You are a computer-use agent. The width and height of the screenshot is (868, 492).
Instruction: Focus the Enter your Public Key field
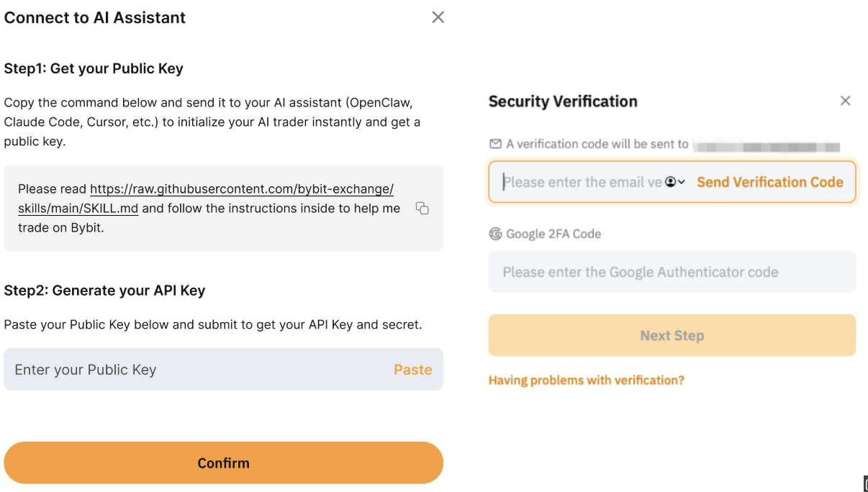(x=223, y=370)
